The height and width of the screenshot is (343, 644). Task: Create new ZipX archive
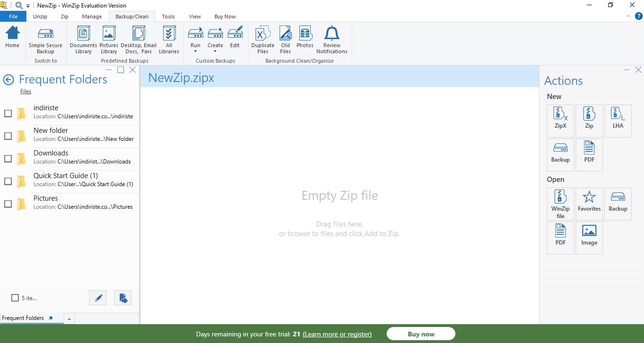click(561, 121)
